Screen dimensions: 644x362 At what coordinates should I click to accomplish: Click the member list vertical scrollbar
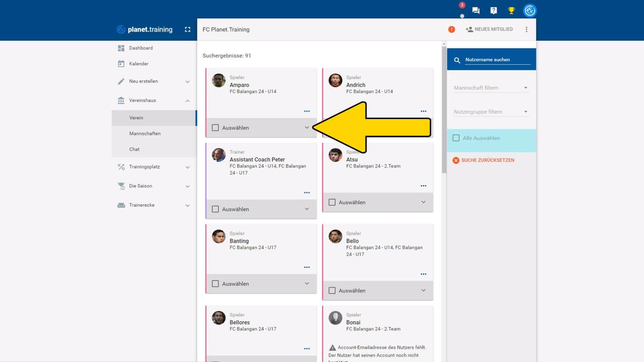[x=444, y=109]
